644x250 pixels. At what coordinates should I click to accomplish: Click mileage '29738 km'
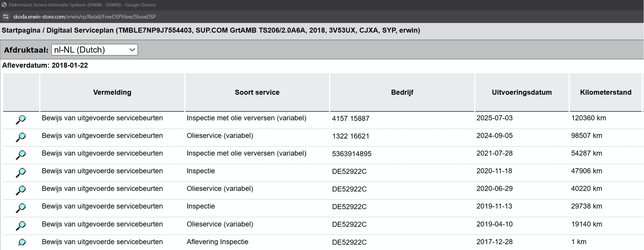[x=587, y=206]
